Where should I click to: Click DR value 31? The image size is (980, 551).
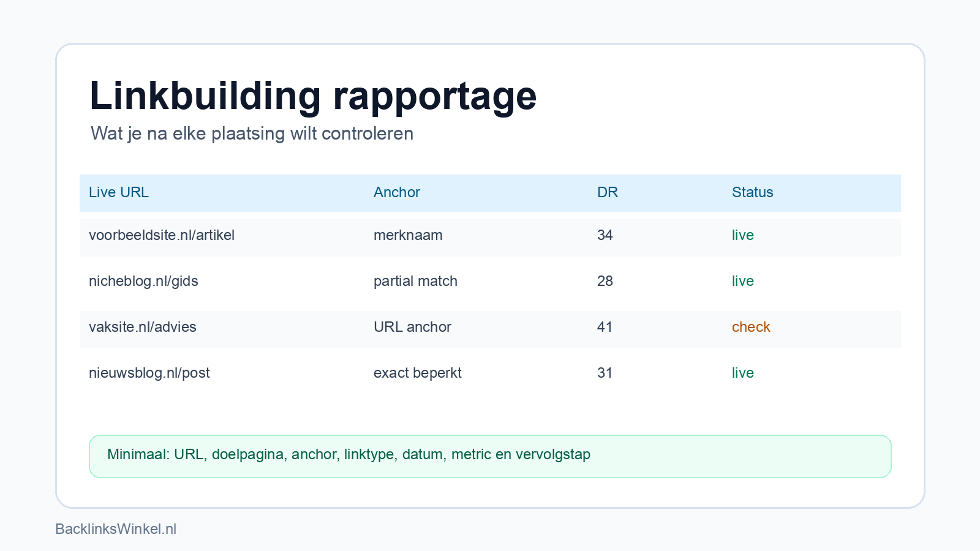click(x=605, y=373)
